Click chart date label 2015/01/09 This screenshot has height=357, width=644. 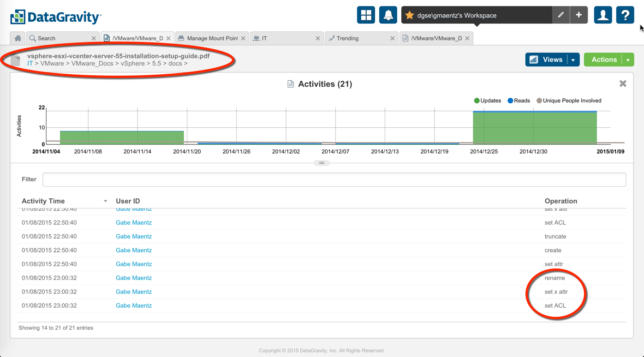[x=611, y=151]
